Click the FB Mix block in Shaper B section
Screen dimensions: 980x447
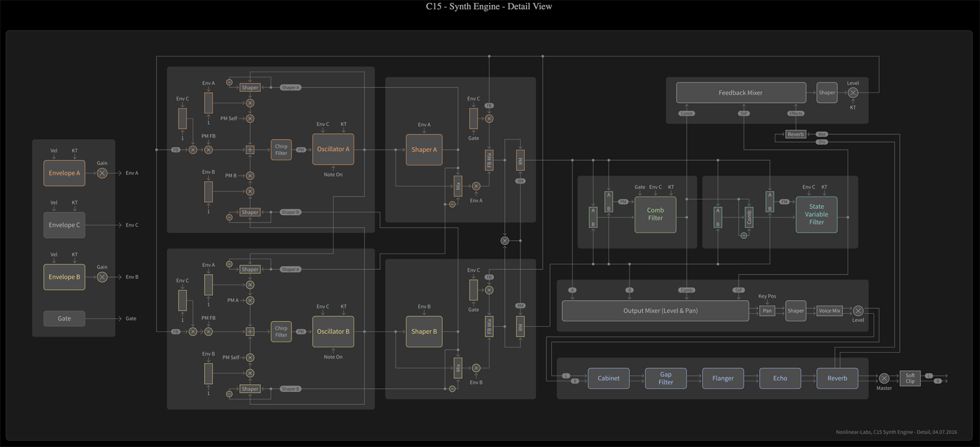pyautogui.click(x=489, y=327)
